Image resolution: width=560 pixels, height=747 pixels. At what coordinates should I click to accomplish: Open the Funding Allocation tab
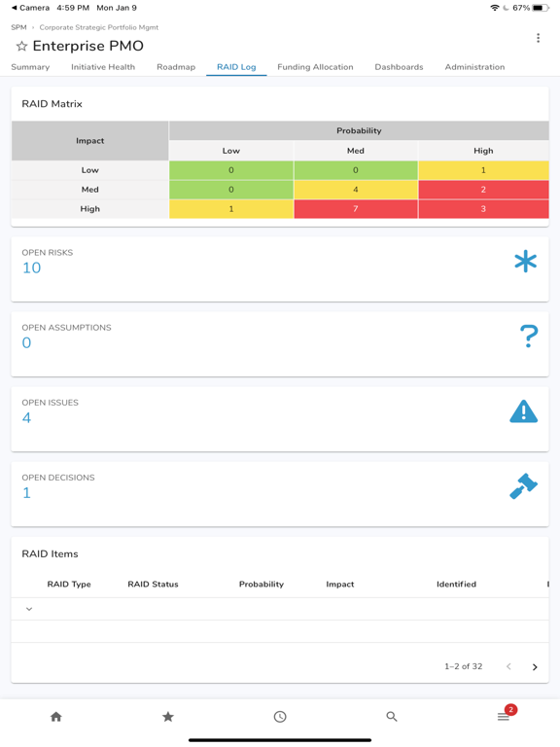click(315, 67)
